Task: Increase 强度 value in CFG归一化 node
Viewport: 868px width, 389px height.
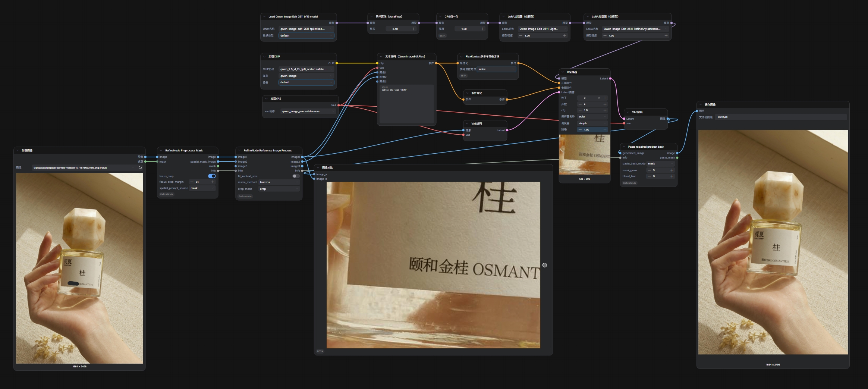Action: point(482,29)
